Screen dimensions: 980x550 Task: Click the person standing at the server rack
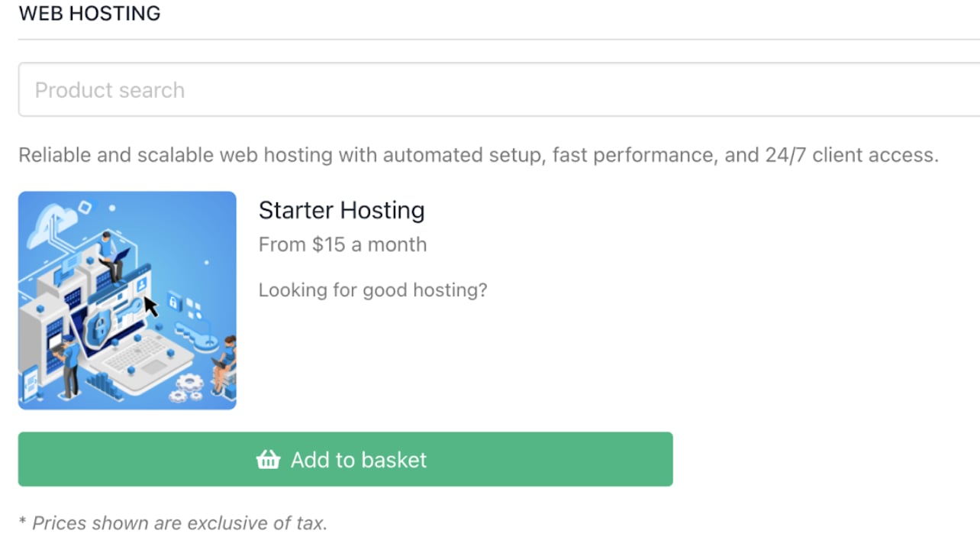67,367
